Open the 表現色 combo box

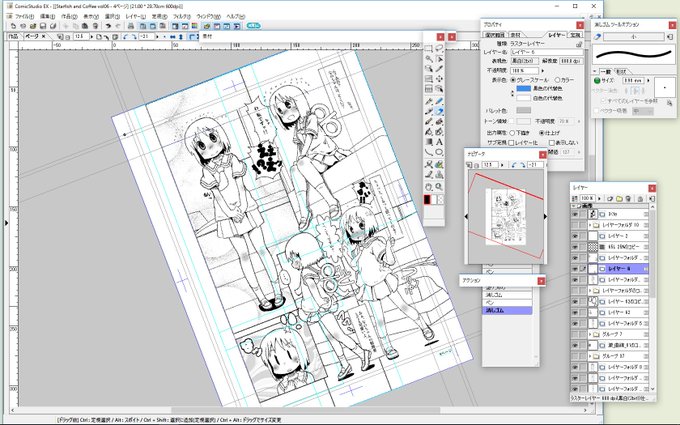point(524,61)
